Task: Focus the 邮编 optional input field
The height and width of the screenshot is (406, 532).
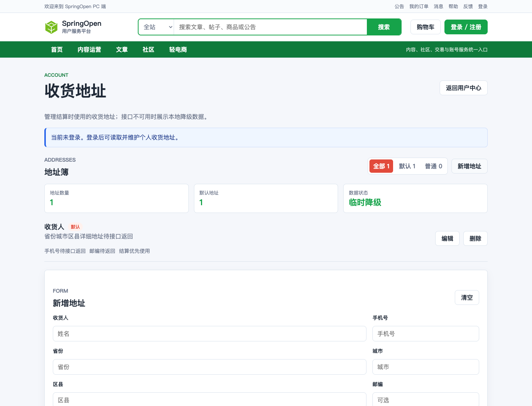Action: [426, 399]
